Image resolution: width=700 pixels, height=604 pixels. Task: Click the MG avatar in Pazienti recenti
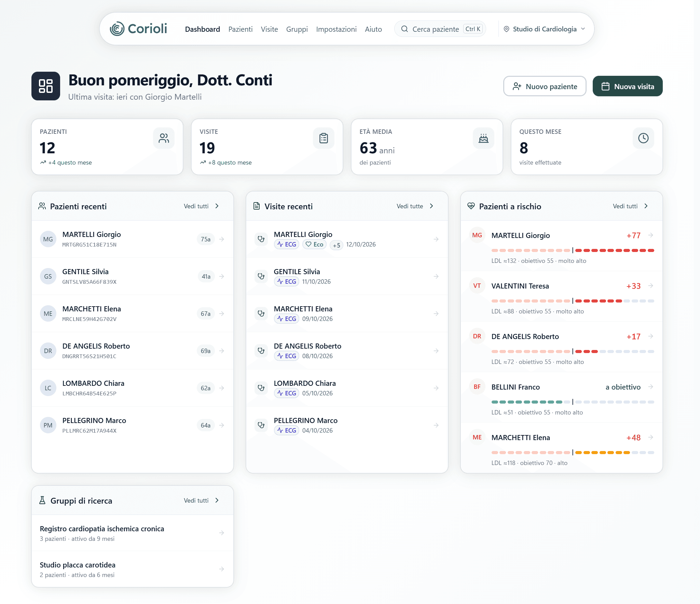[48, 239]
